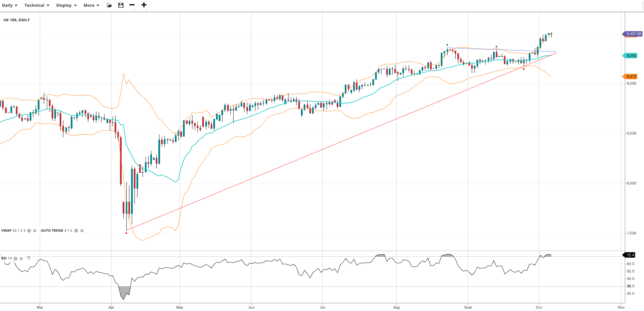Remove the AUTO TREND indicator
This screenshot has height=311, width=644.
82,231
